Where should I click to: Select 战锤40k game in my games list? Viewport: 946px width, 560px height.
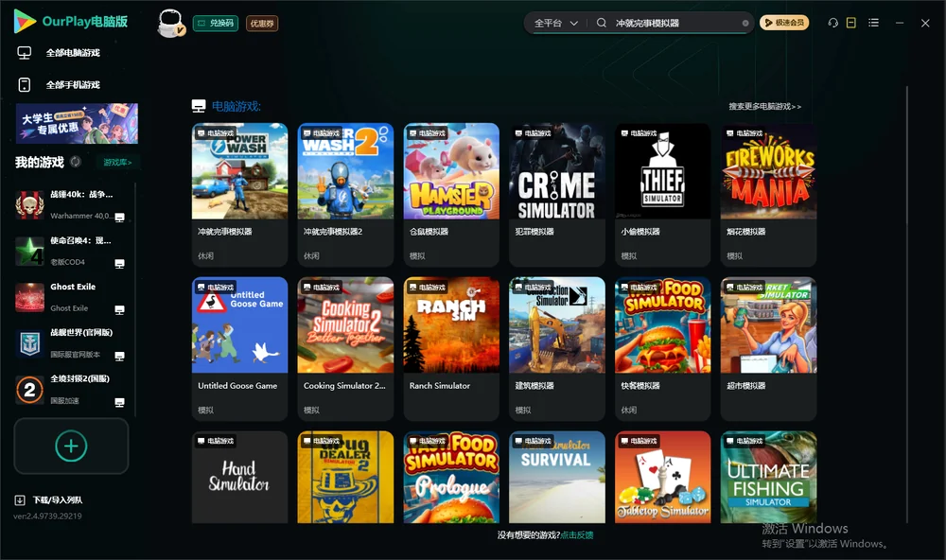(71, 205)
